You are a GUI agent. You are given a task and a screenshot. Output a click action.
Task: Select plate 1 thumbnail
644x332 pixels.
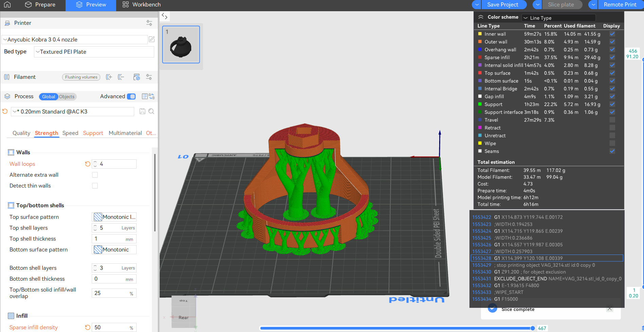pyautogui.click(x=181, y=45)
